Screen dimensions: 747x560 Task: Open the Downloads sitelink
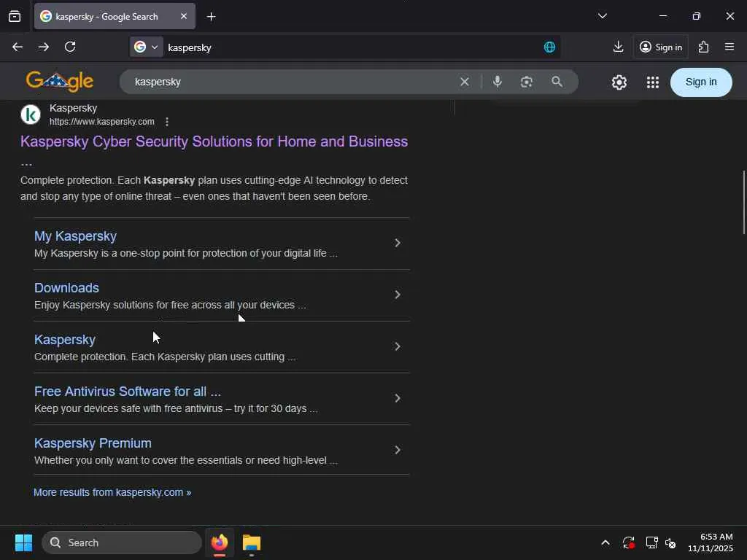66,288
